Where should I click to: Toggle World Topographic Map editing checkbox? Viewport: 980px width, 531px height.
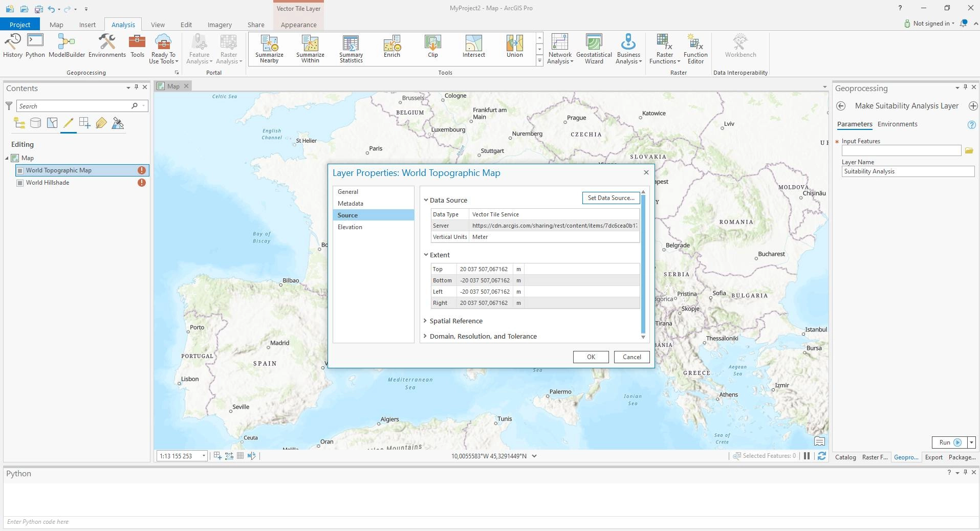[20, 170]
